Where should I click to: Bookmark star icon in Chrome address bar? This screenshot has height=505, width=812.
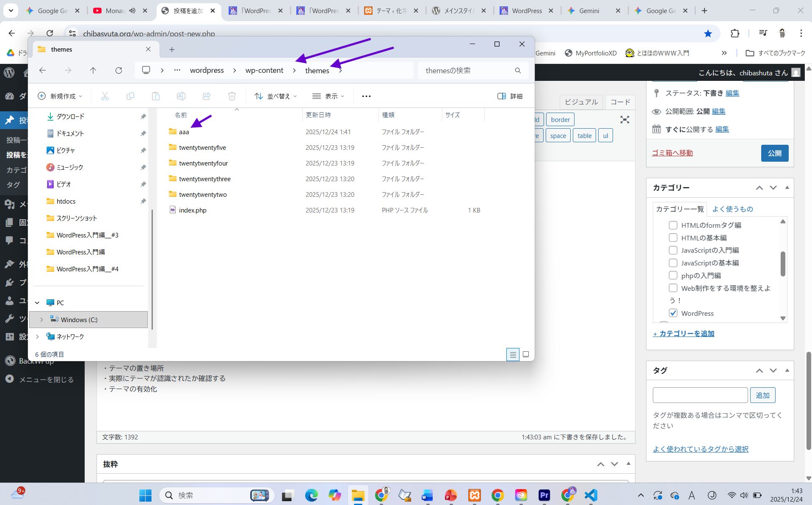[707, 33]
